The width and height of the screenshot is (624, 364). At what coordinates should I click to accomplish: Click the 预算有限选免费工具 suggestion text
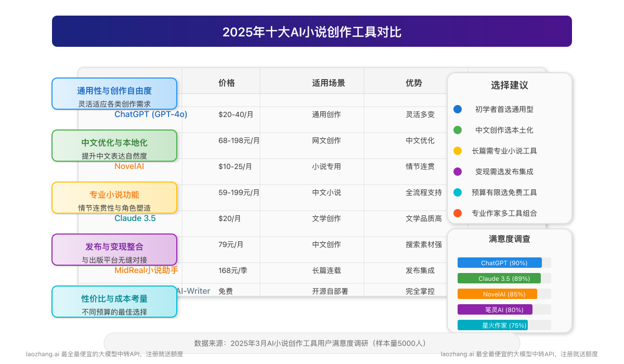504,192
